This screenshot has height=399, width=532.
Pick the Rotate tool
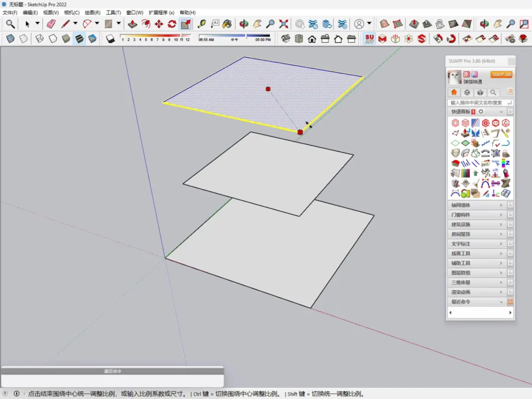[172, 24]
